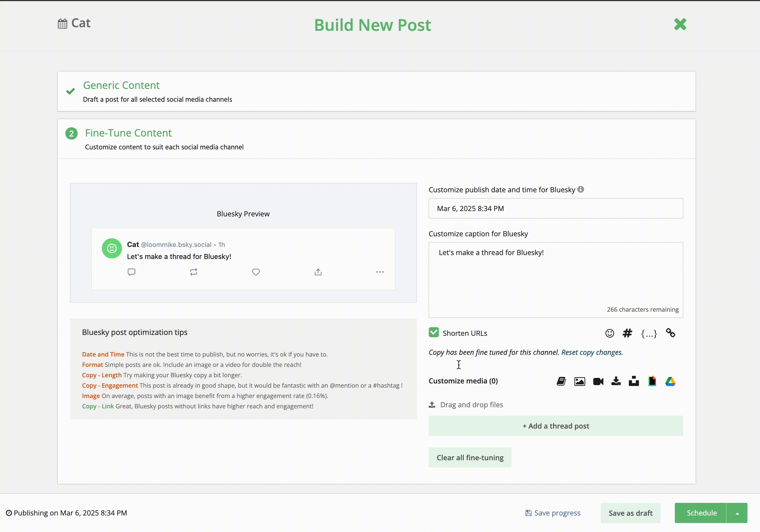This screenshot has width=760, height=532.
Task: Import media from Google Drive
Action: pyautogui.click(x=670, y=381)
